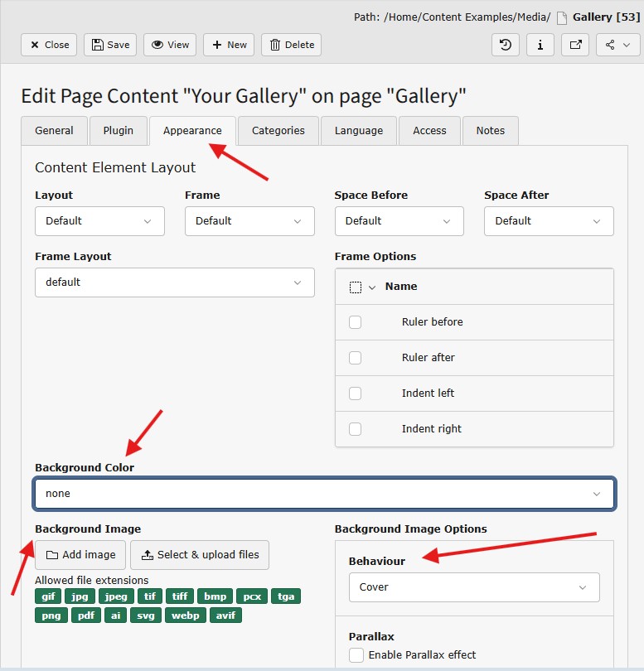Delete the record via trash button
The height and width of the screenshot is (671, 644).
(x=291, y=45)
